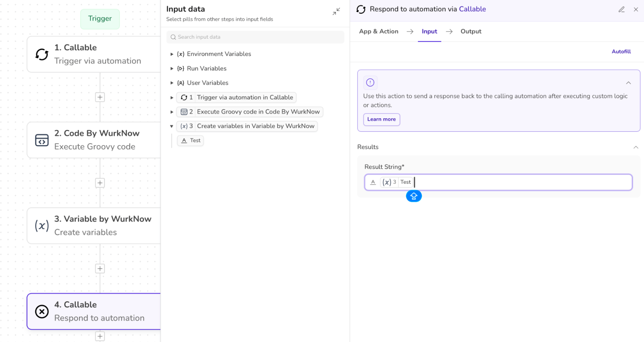This screenshot has width=644, height=342.
Task: Click the blue autofill upload icon
Action: click(414, 196)
